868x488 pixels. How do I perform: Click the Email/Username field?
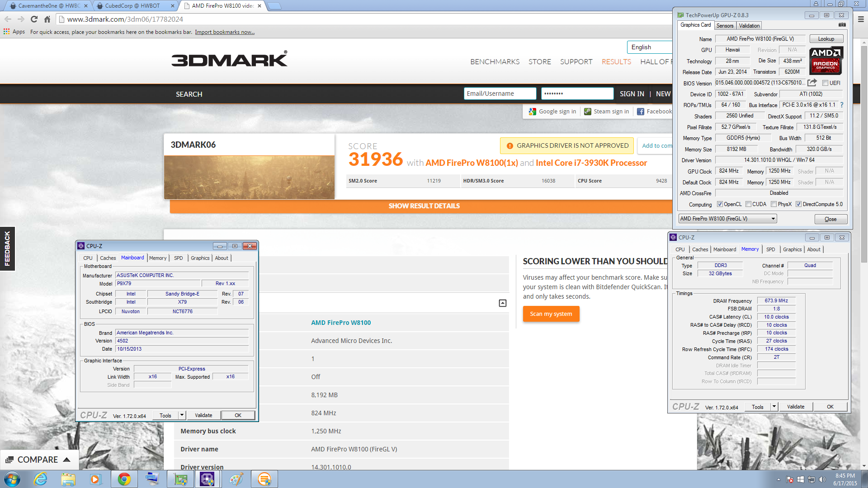(x=500, y=94)
